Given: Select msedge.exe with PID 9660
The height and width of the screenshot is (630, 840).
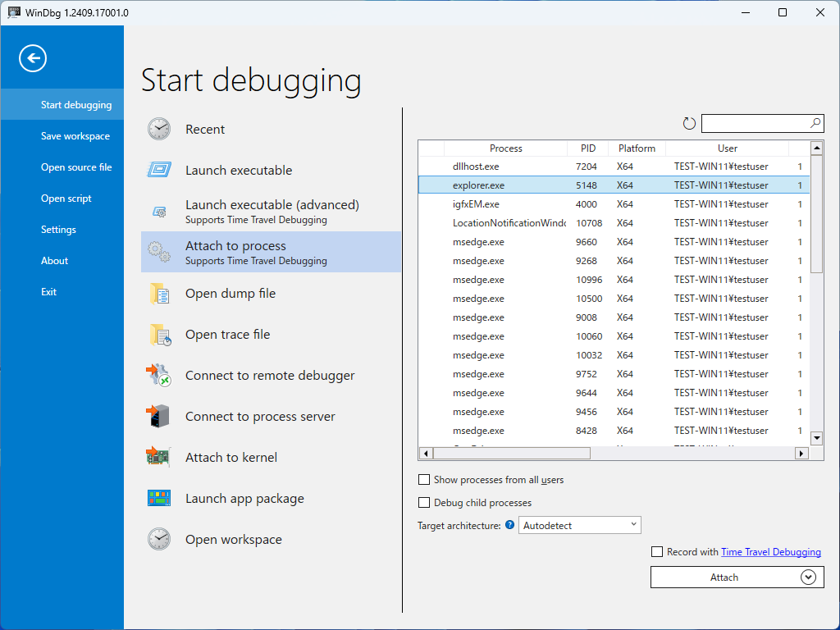Looking at the screenshot, I should (x=614, y=242).
